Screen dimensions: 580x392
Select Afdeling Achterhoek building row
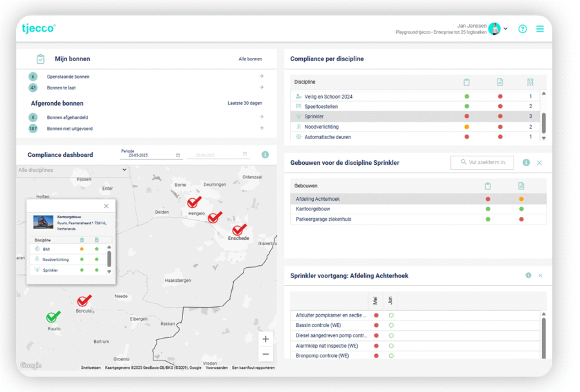(x=418, y=199)
